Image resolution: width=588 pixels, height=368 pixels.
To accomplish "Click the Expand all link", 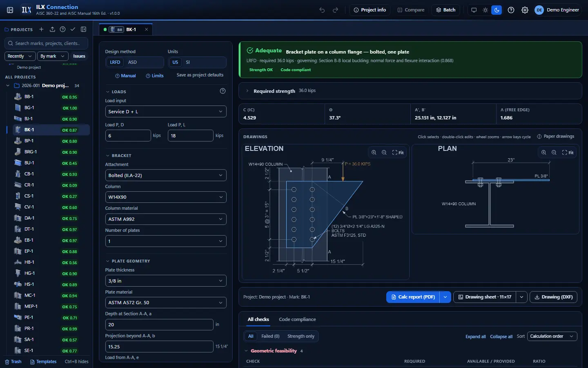I will click(x=476, y=337).
